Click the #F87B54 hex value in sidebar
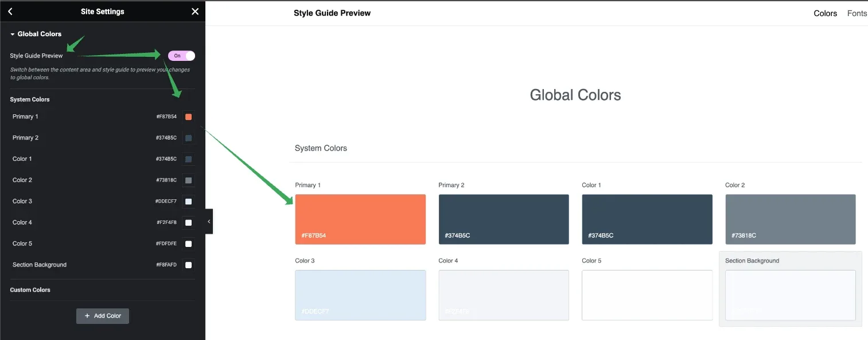The width and height of the screenshot is (868, 340). [166, 117]
